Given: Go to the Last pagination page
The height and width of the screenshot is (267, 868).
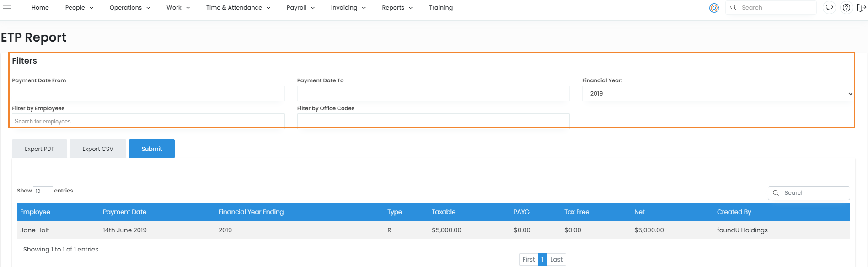Looking at the screenshot, I should click(x=556, y=260).
